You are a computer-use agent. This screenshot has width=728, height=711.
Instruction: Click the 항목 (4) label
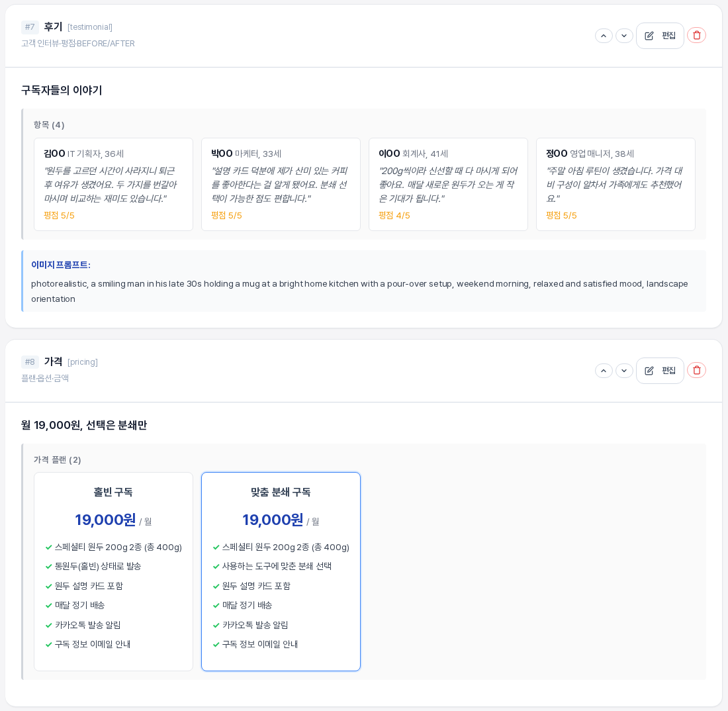[x=49, y=125]
